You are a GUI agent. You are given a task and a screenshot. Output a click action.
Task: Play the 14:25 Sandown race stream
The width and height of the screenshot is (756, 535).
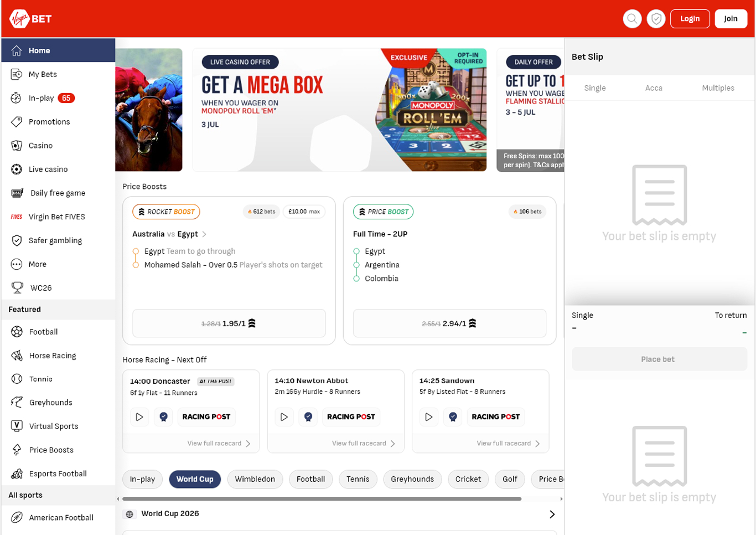point(429,416)
